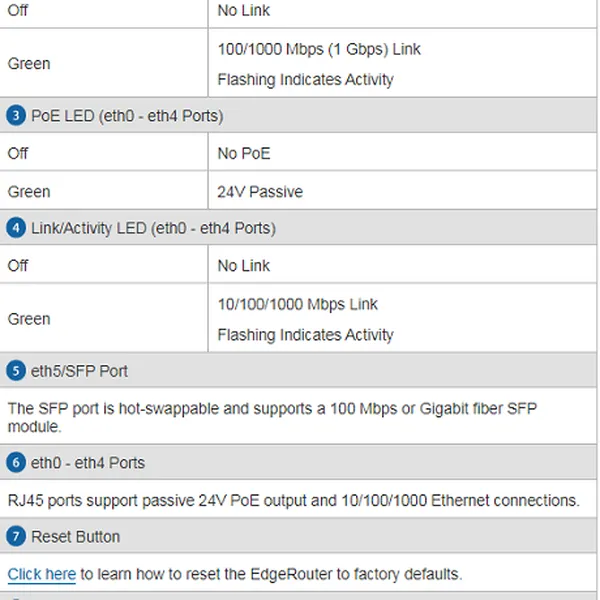The height and width of the screenshot is (600, 600).
Task: Select the "eth5/SFP Port" section heading
Action: (79, 371)
